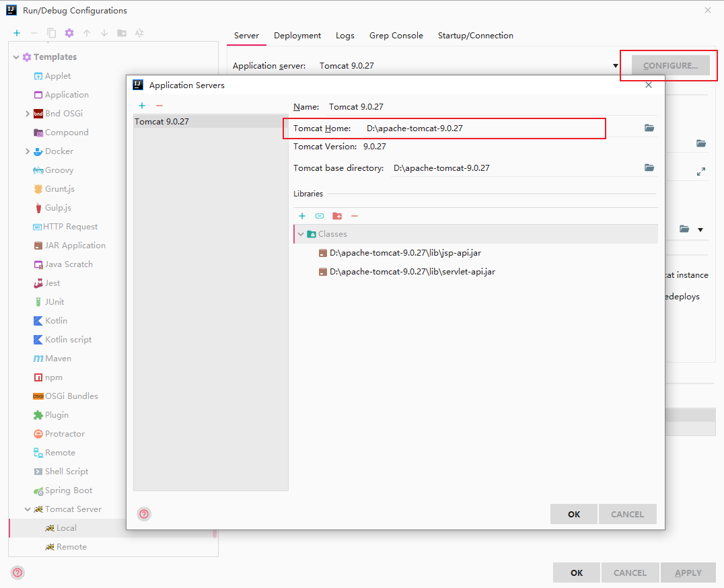The width and height of the screenshot is (724, 588).
Task: Remove selected Tomcat server with minus icon
Action: pos(159,106)
